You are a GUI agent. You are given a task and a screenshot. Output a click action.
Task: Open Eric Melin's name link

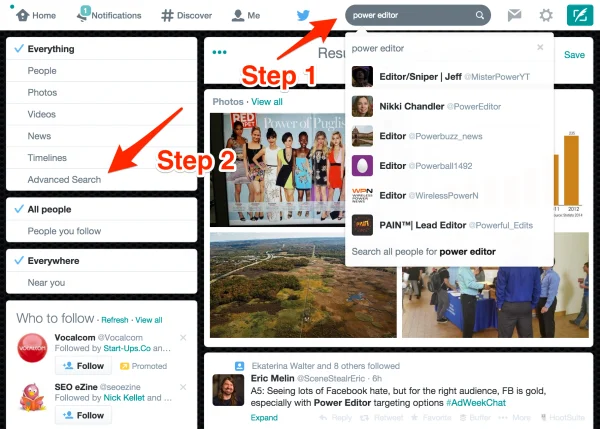click(x=272, y=378)
